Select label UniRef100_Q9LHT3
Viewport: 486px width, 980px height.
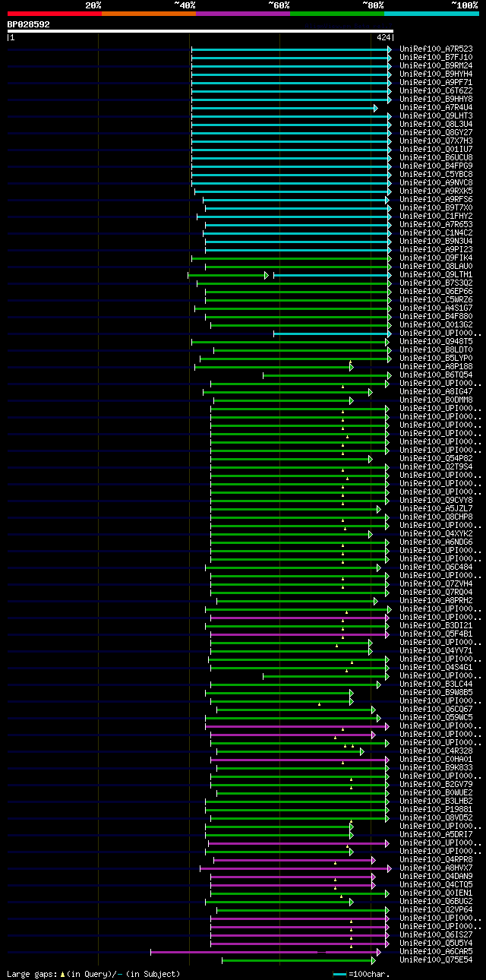(436, 115)
